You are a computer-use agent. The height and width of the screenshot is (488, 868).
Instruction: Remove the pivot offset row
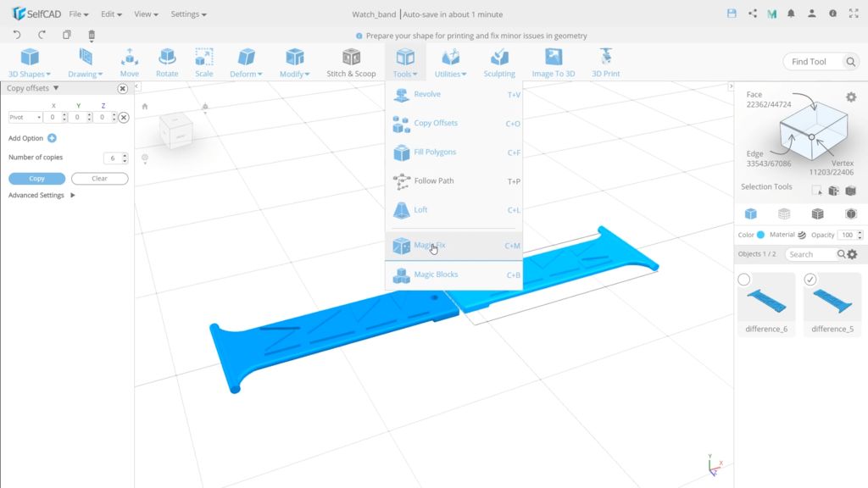pos(124,117)
